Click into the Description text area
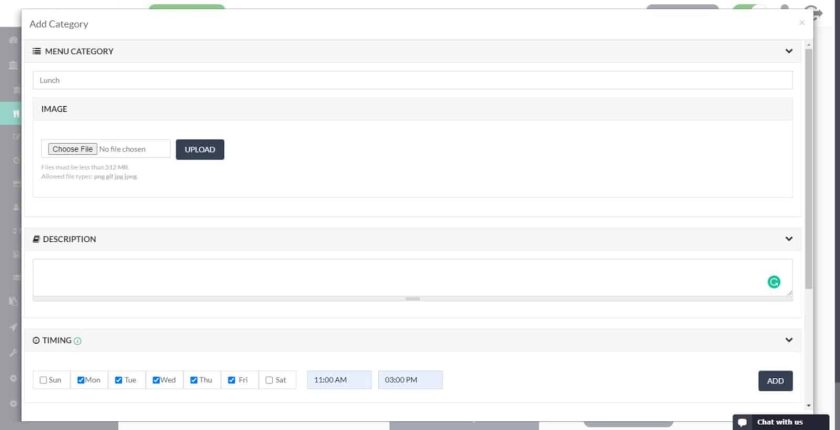This screenshot has height=430, width=840. point(412,277)
